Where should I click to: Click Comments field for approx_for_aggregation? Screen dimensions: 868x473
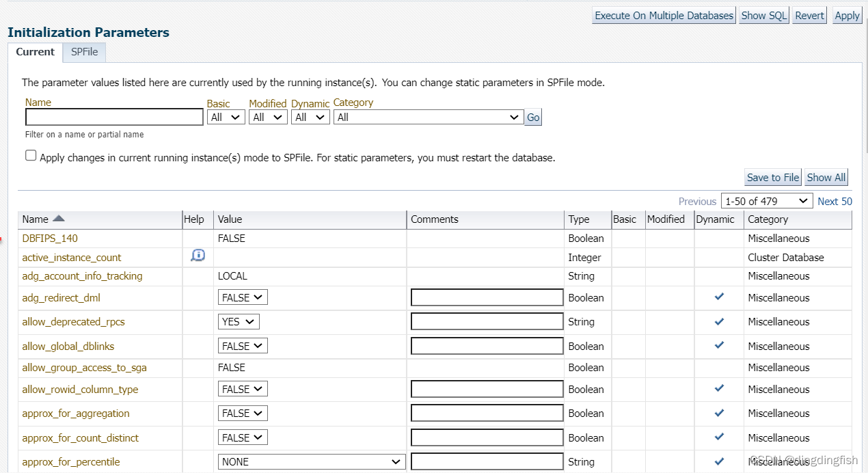487,413
